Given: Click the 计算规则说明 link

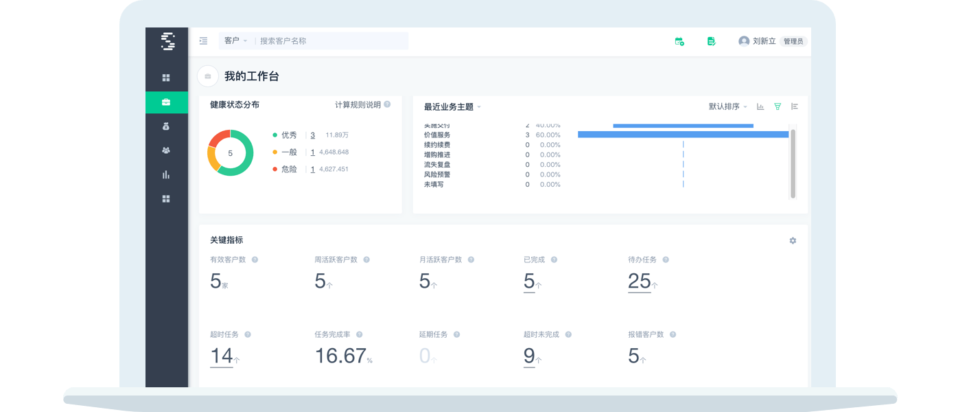Looking at the screenshot, I should click(x=358, y=105).
